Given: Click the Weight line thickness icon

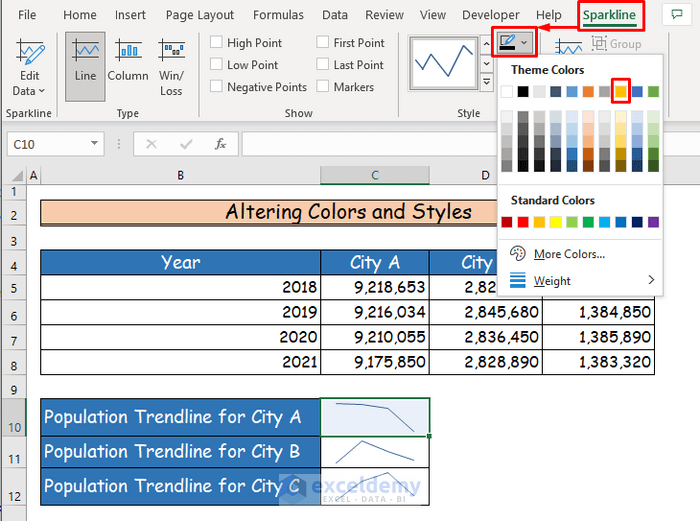Looking at the screenshot, I should 517,281.
